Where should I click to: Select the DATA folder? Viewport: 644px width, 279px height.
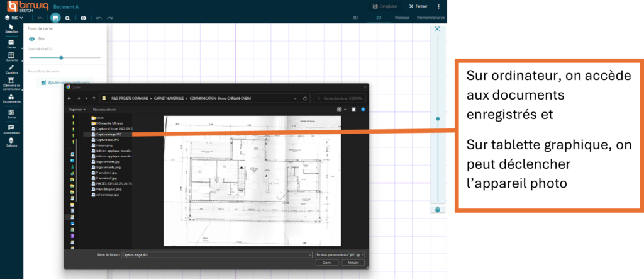click(97, 117)
